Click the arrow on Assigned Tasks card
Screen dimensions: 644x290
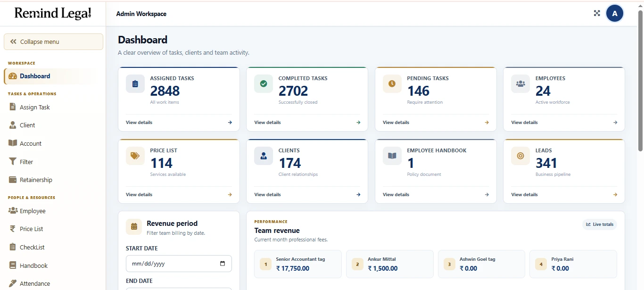click(230, 123)
